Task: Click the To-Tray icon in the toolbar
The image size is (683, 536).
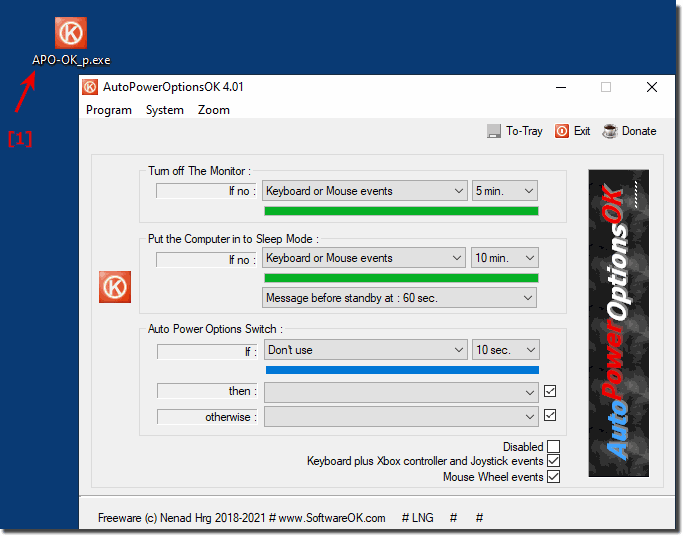Action: [494, 131]
